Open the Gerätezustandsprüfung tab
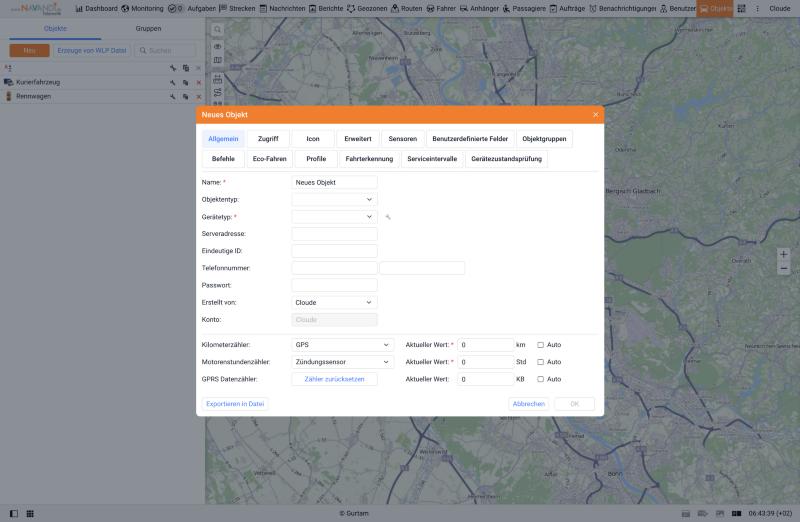Screen dimensions: 800x522 507,159
